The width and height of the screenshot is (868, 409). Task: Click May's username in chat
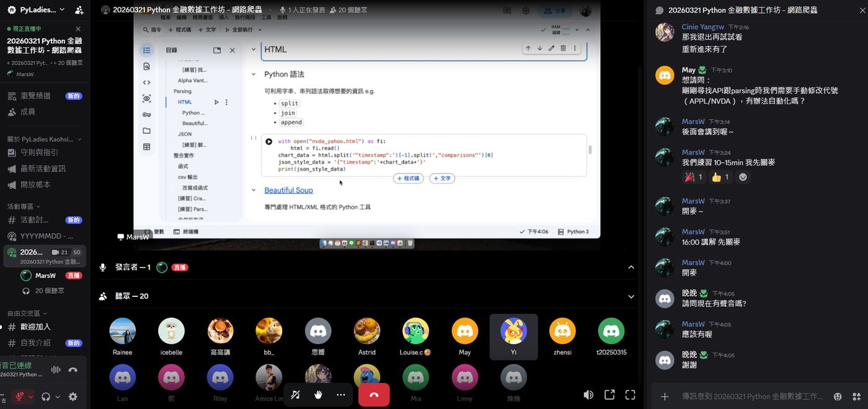coord(689,70)
